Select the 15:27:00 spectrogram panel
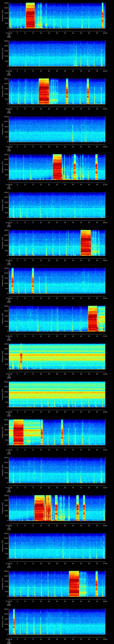Screen dimensions: 114x644 57,205
